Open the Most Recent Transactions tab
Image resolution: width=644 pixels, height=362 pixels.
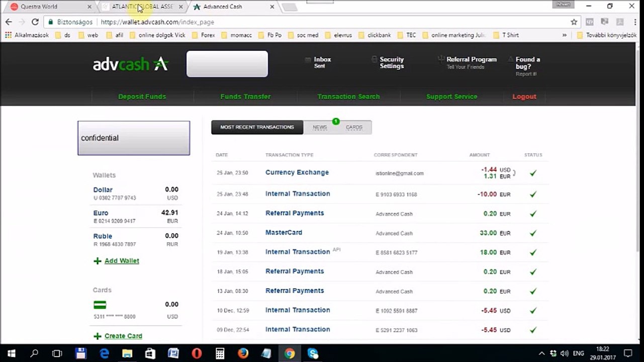[257, 127]
